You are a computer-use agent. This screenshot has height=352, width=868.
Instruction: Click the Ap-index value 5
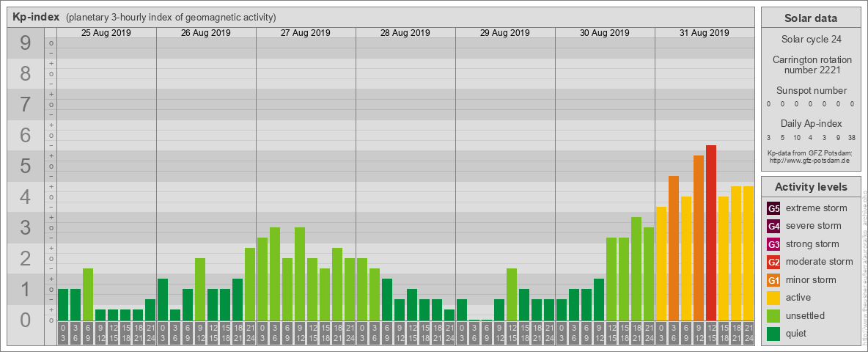(783, 137)
